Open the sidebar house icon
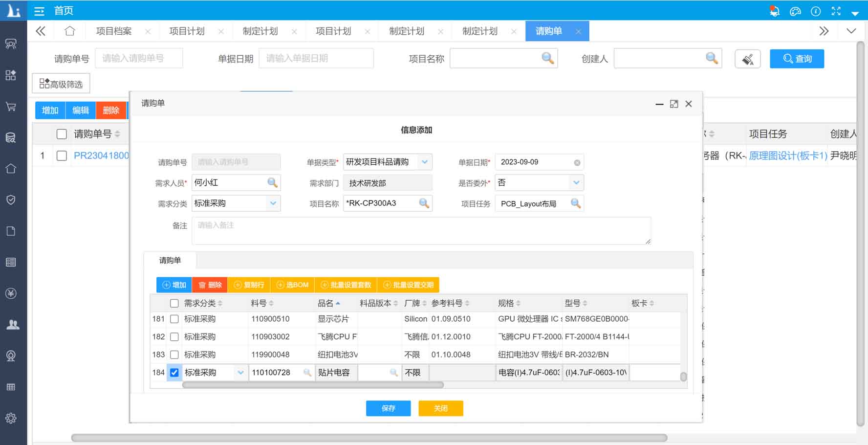868x445 pixels. pyautogui.click(x=11, y=168)
